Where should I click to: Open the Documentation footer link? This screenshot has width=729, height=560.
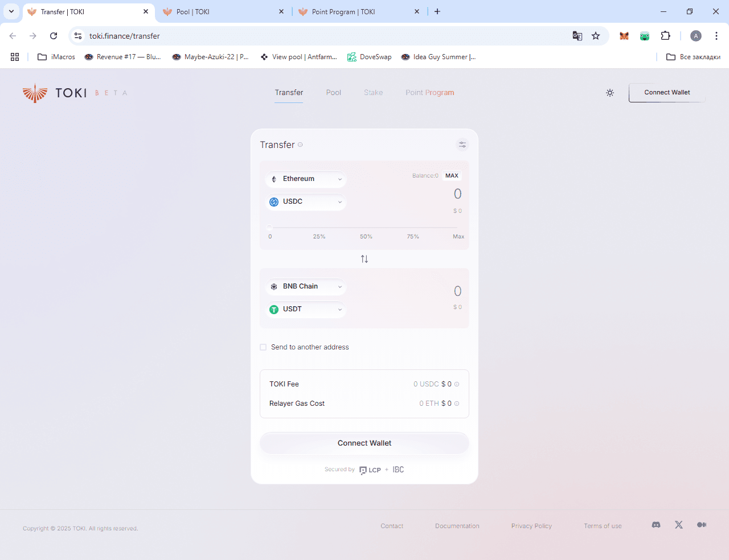tap(457, 526)
